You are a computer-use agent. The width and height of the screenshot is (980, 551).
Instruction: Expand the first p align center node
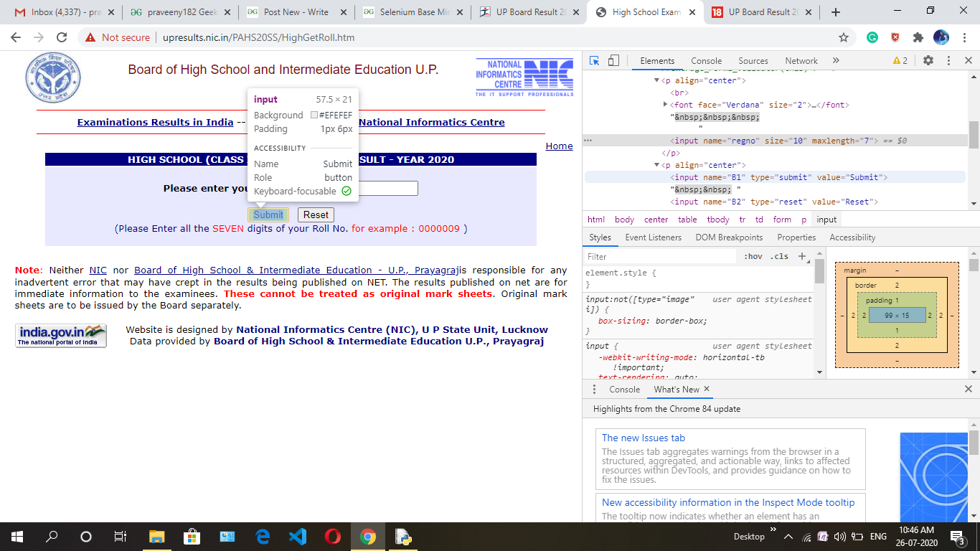click(656, 80)
